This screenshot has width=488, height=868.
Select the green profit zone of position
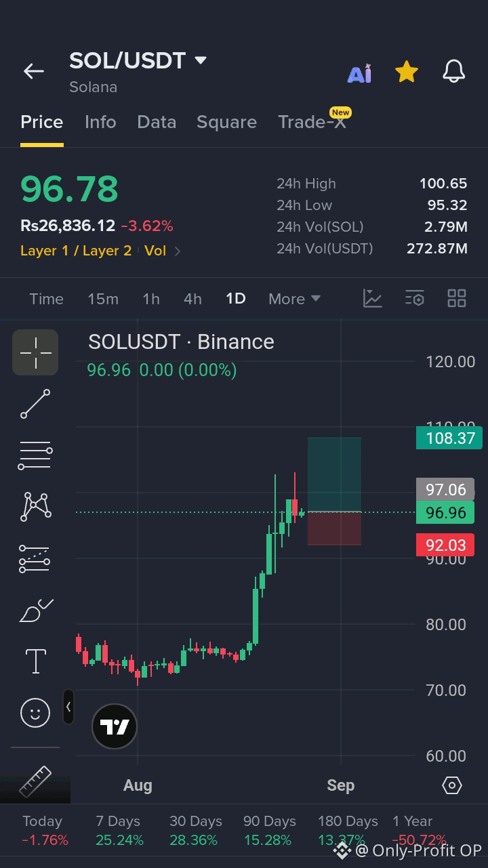coord(334,474)
